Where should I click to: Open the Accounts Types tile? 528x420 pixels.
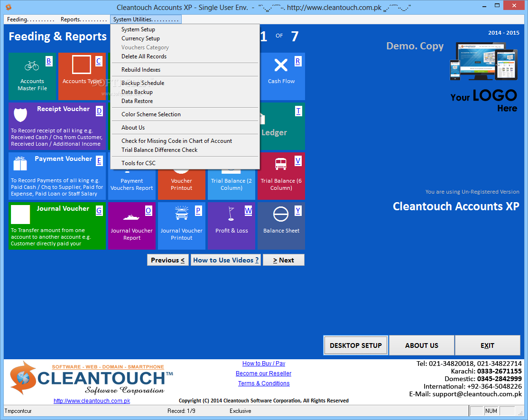coord(82,76)
